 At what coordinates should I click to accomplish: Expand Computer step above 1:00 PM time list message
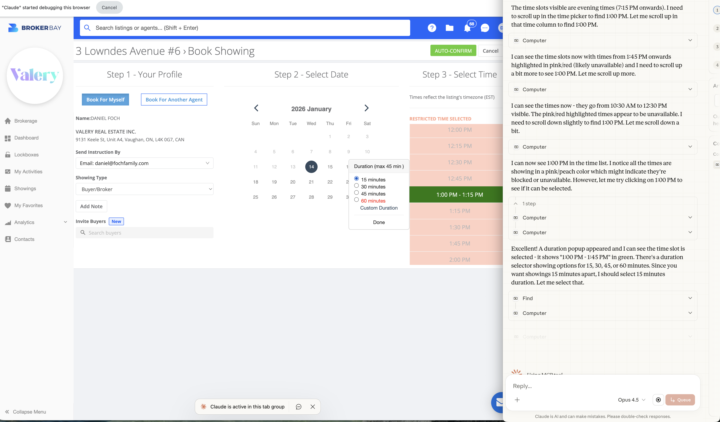point(602,147)
